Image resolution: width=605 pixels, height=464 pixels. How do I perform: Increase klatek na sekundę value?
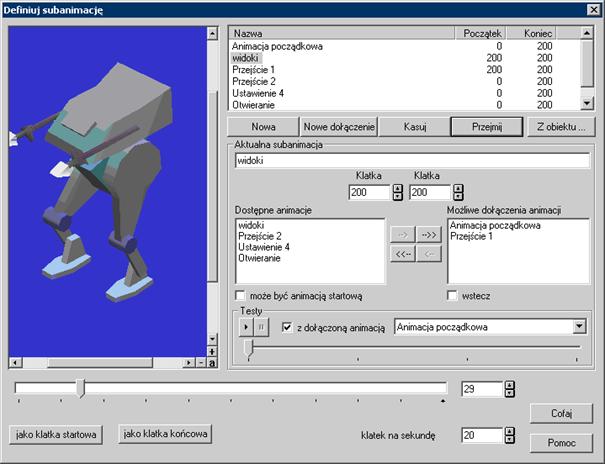[x=510, y=431]
